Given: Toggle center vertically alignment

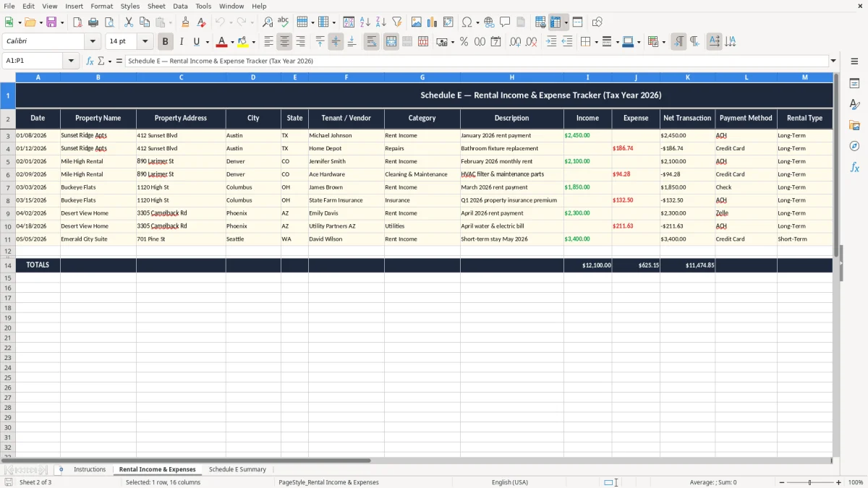Looking at the screenshot, I should tap(336, 42).
